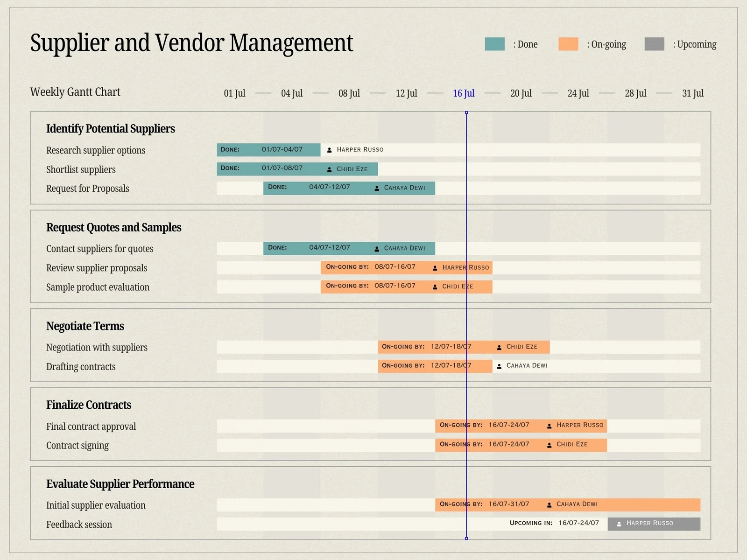Select the 24 Jul date label

pyautogui.click(x=578, y=93)
